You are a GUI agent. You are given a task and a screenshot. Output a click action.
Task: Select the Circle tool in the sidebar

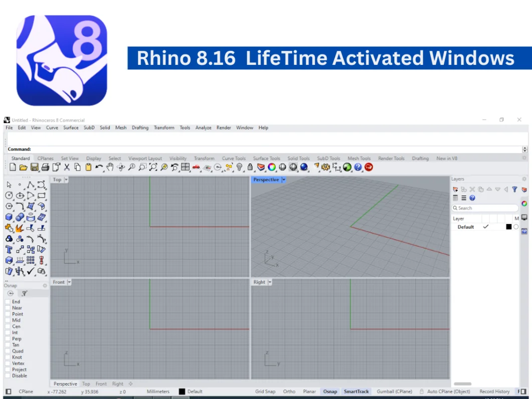tap(8, 196)
